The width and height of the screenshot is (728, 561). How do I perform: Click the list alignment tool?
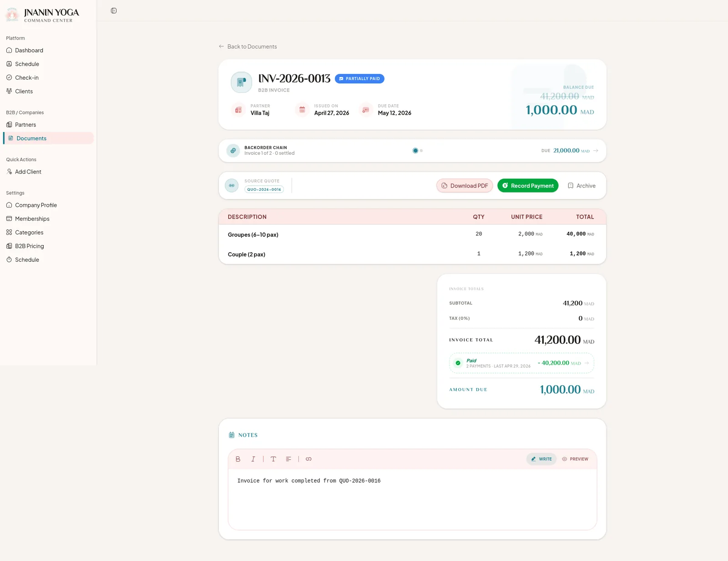288,459
